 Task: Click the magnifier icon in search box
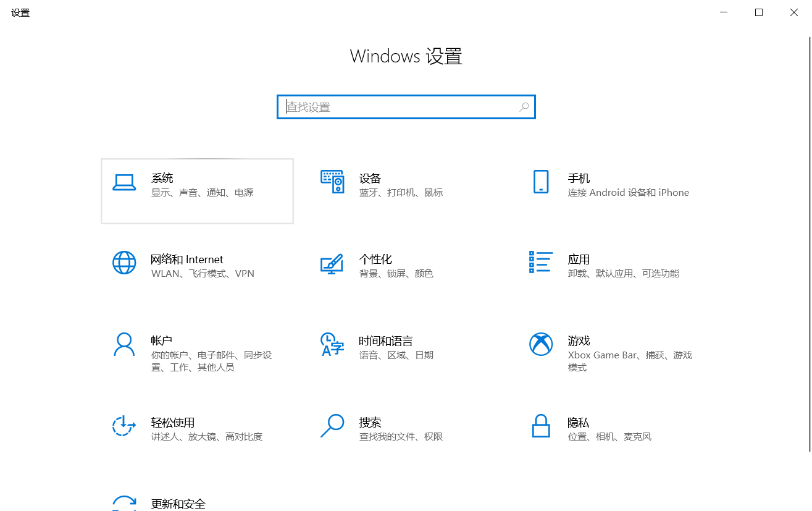(x=524, y=107)
